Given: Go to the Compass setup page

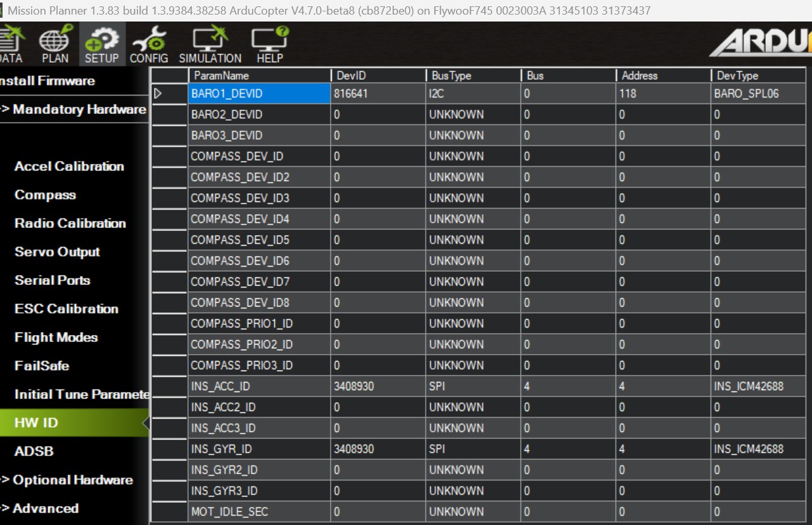Looking at the screenshot, I should click(45, 195).
